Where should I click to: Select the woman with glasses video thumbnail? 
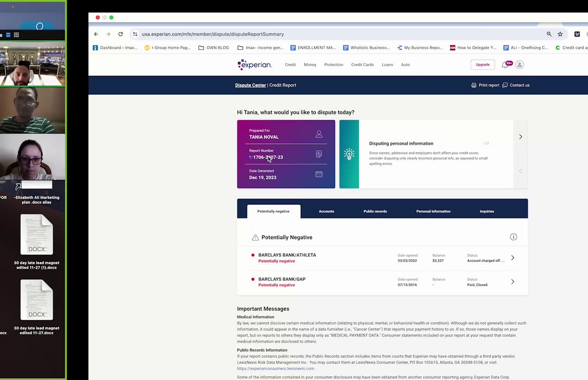(x=33, y=157)
